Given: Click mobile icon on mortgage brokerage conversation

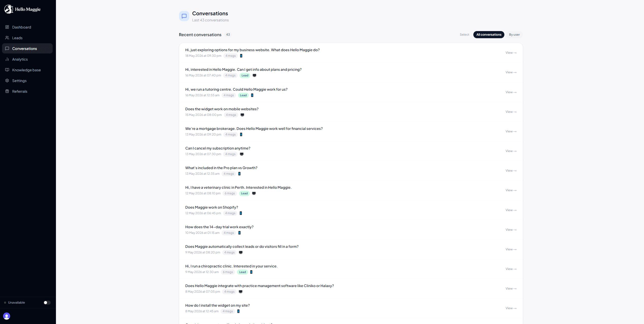Looking at the screenshot, I should (241, 134).
